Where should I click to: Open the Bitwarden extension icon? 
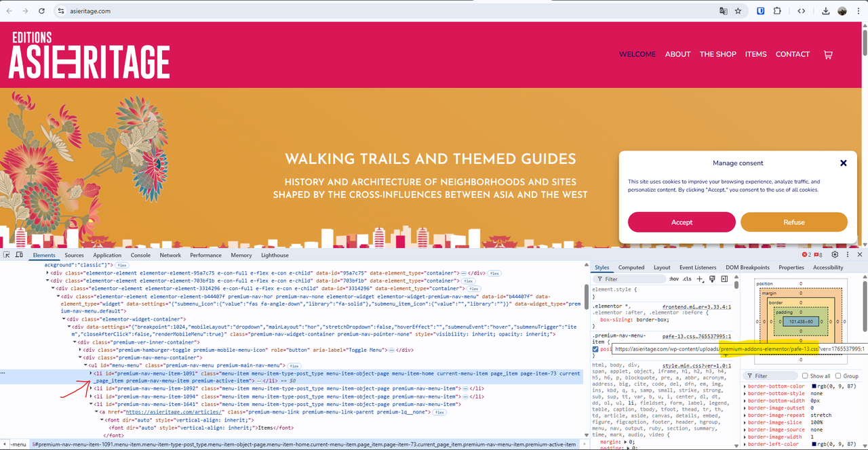(x=761, y=11)
